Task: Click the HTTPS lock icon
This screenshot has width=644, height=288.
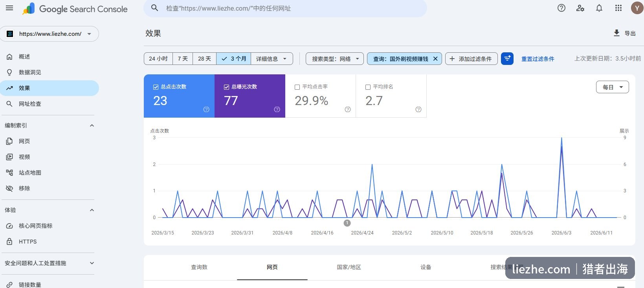Action: pyautogui.click(x=9, y=242)
